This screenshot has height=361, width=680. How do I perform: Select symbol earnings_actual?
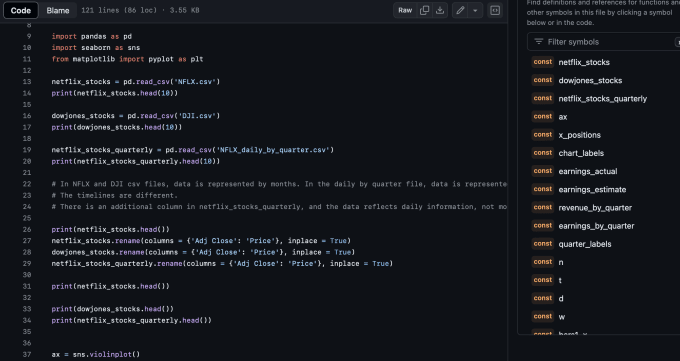(588, 172)
